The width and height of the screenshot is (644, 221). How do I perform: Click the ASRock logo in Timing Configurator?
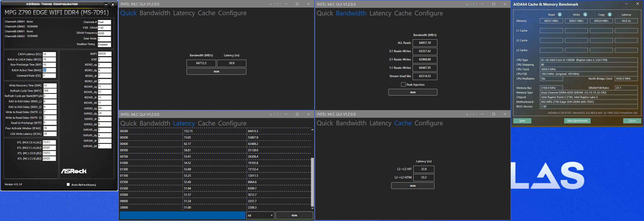point(74,171)
